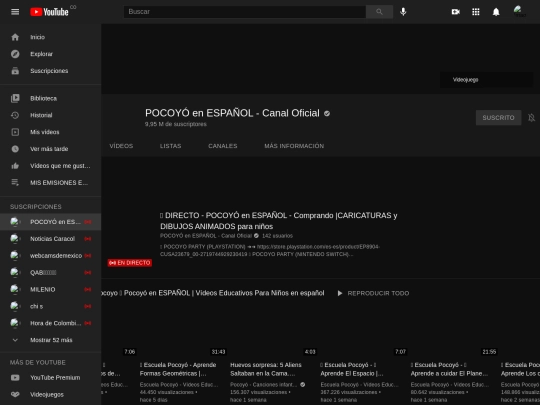Open the QAB subscription channel
540x405 pixels.
click(x=50, y=272)
